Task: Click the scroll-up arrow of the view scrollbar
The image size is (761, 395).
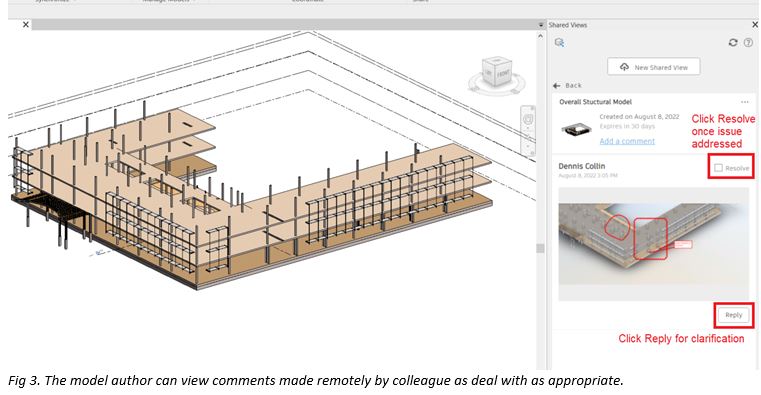Action: click(x=540, y=36)
